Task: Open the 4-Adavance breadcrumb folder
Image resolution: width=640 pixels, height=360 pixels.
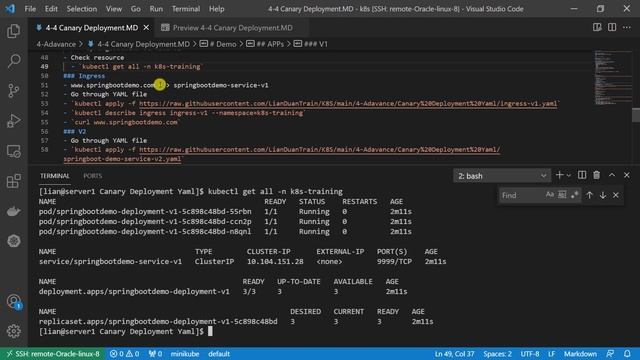Action: [x=56, y=44]
